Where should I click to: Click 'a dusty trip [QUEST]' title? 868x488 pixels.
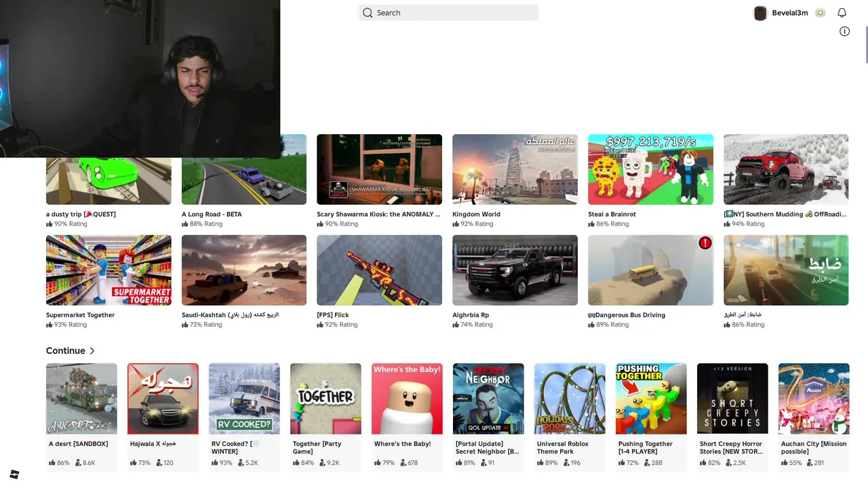(x=81, y=214)
